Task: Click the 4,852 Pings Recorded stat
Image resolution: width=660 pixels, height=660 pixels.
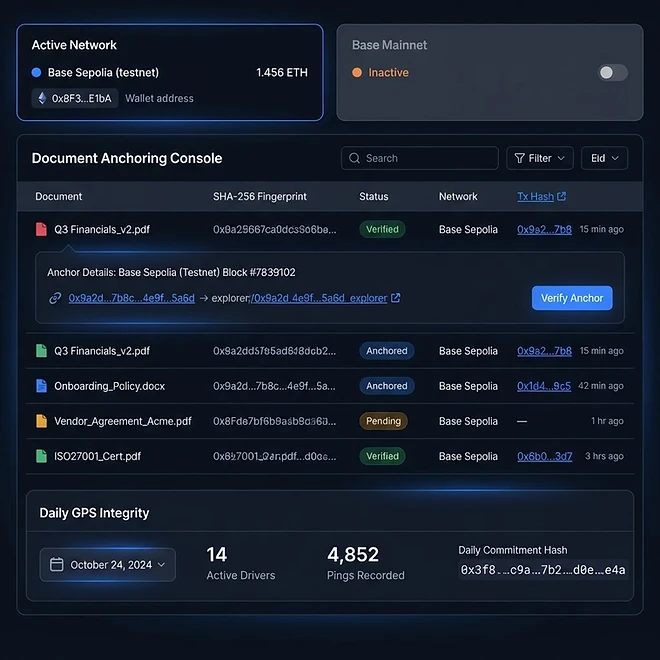Action: point(366,563)
